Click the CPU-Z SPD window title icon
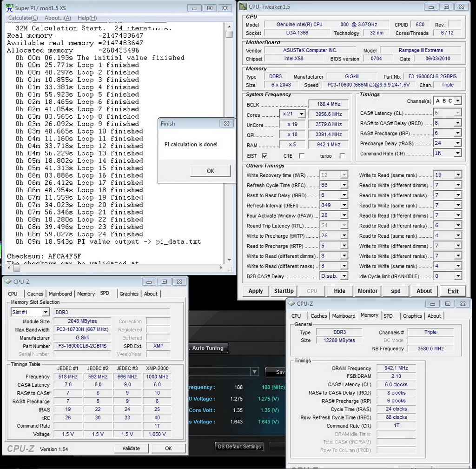This screenshot has width=476, height=469. (x=8, y=281)
